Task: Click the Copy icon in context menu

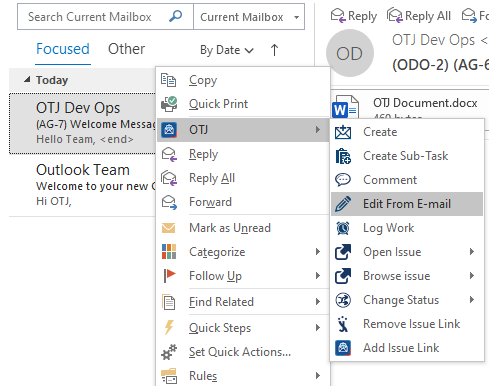Action: tap(168, 80)
